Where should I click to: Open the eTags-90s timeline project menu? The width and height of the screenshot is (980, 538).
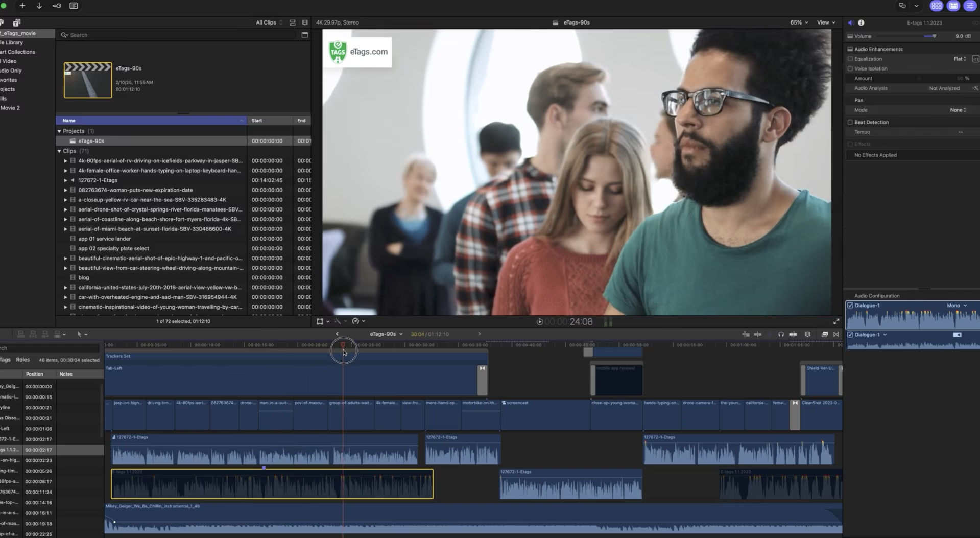pyautogui.click(x=386, y=334)
